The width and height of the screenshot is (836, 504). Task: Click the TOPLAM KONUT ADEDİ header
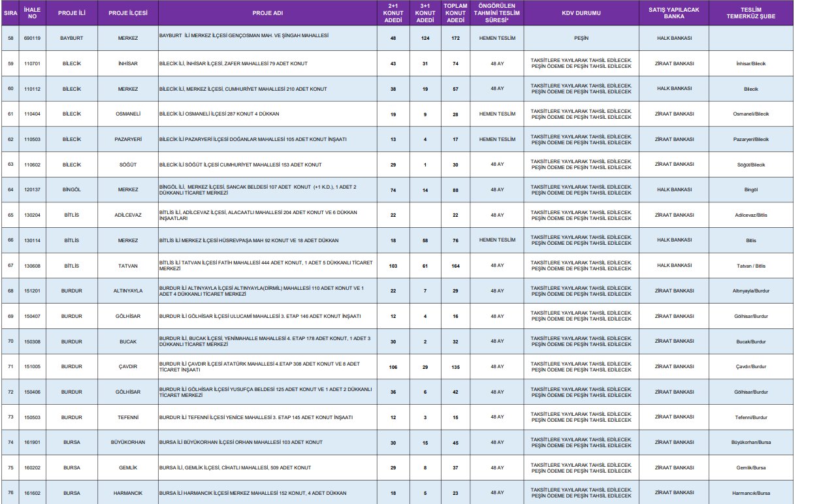[455, 13]
